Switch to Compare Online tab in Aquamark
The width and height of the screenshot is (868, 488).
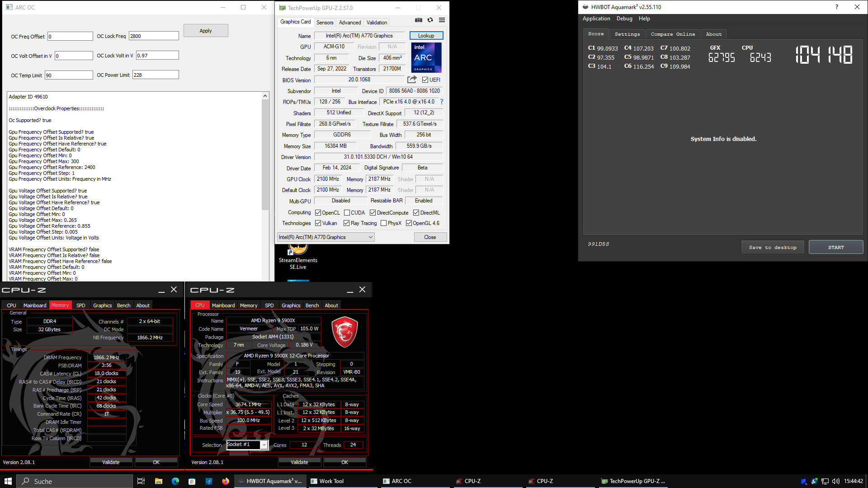pyautogui.click(x=673, y=34)
